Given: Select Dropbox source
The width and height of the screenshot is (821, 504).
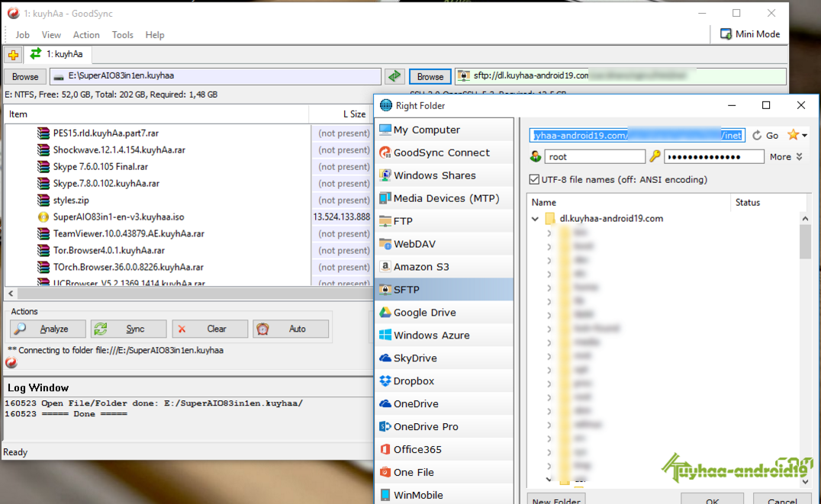Looking at the screenshot, I should tap(445, 381).
